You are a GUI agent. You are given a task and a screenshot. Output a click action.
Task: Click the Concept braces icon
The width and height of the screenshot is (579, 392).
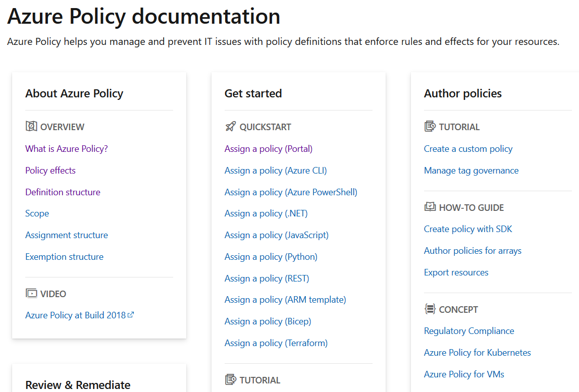pyautogui.click(x=430, y=309)
